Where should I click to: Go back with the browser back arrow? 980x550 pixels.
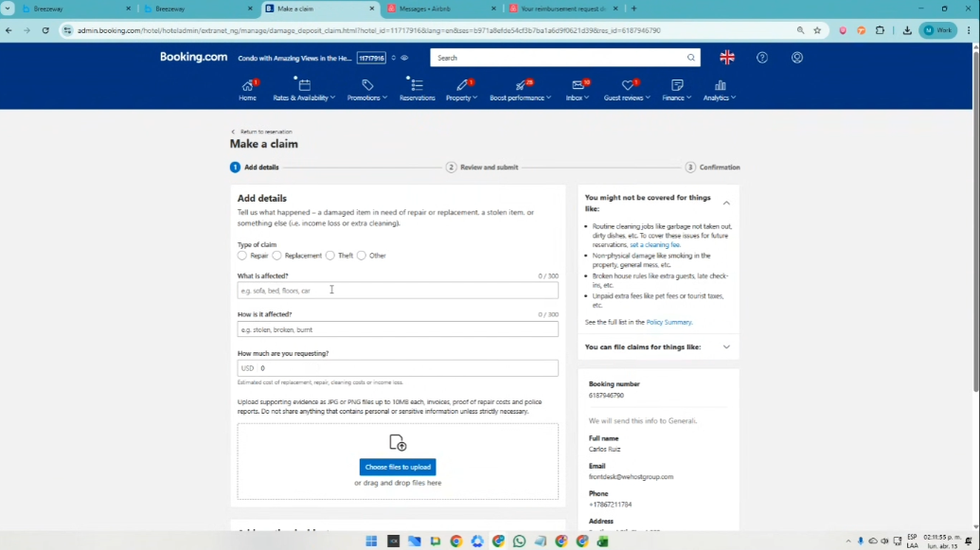coord(9,30)
